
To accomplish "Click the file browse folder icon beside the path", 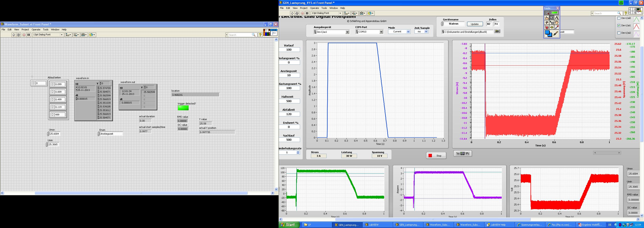I will (x=497, y=31).
